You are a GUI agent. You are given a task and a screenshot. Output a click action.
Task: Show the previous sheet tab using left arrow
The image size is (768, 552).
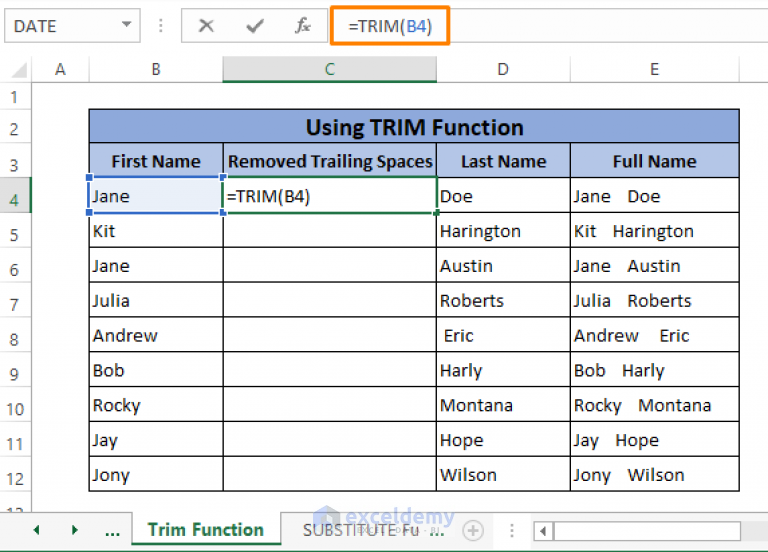coord(36,530)
